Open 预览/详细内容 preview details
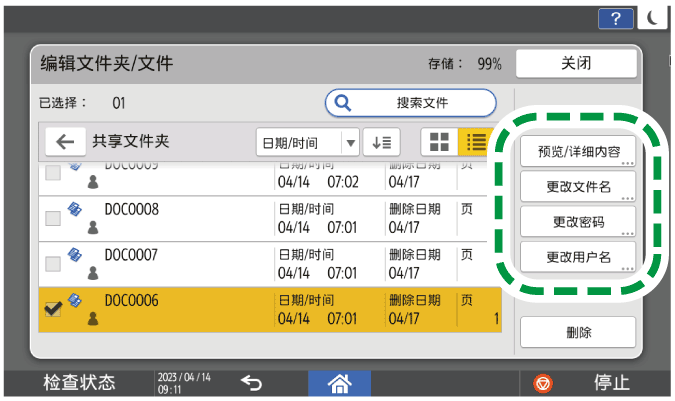The height and width of the screenshot is (401, 675). 577,152
